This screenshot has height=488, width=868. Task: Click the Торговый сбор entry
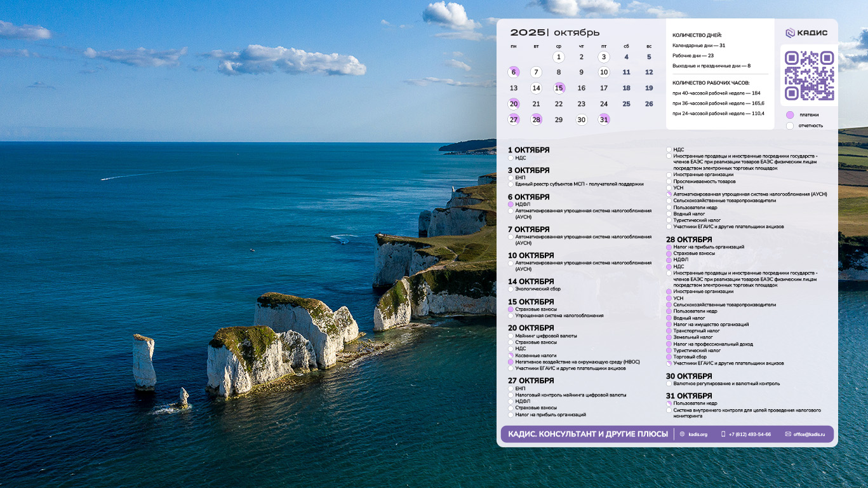(x=690, y=357)
